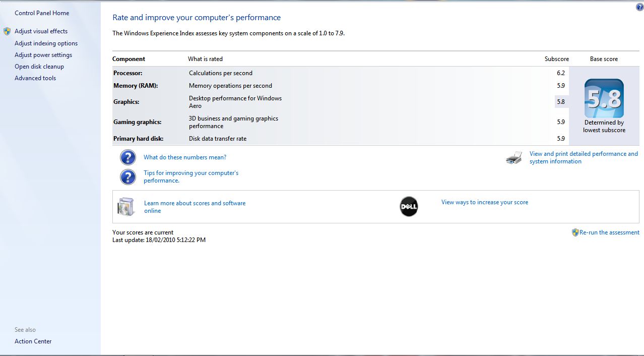The image size is (644, 356).
Task: Click the 'Last update: 18/02/2010' text
Action: tap(159, 240)
